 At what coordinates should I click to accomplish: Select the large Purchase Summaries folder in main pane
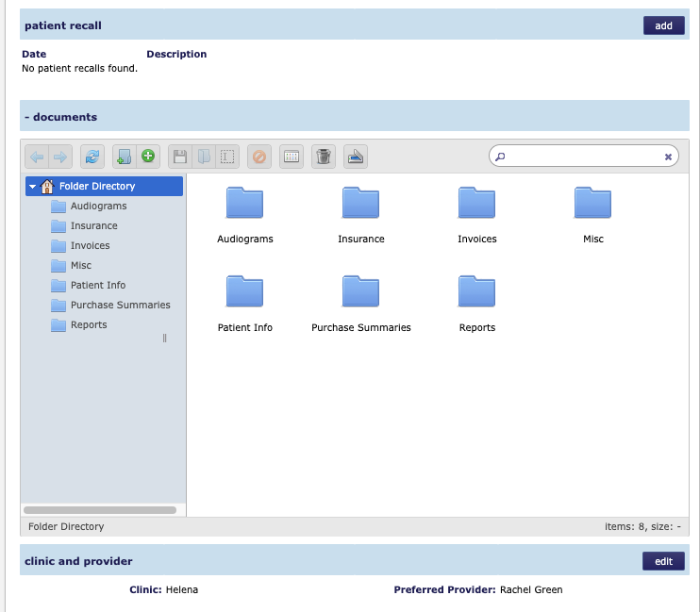pyautogui.click(x=360, y=304)
